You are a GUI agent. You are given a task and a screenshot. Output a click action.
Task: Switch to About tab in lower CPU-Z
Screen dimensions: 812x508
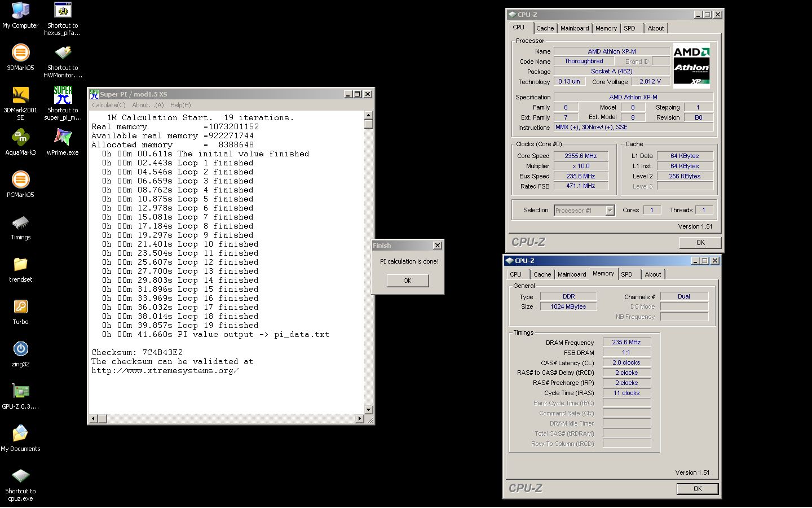653,274
